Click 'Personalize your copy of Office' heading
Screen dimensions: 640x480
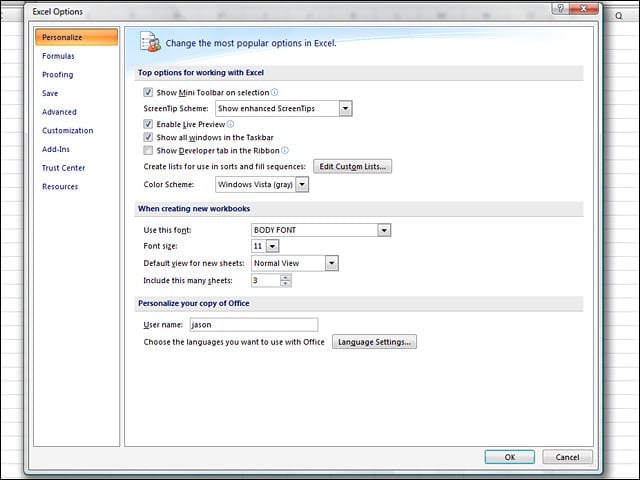[193, 303]
